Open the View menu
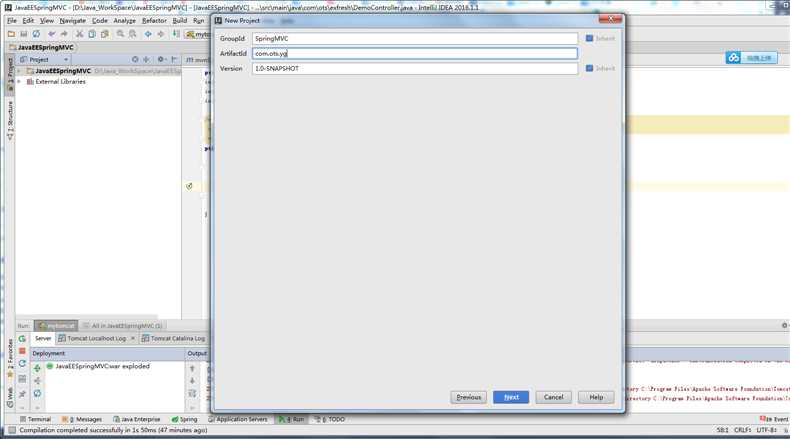The width and height of the screenshot is (790, 439). [47, 21]
